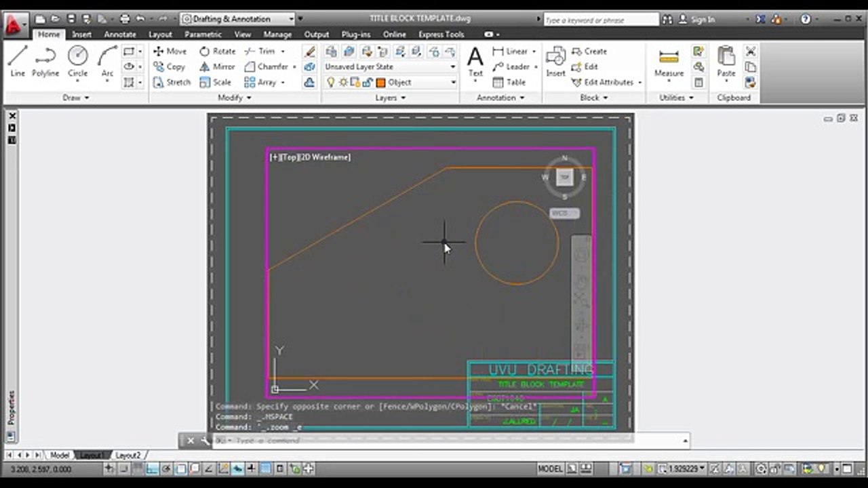The height and width of the screenshot is (488, 868).
Task: Open the Parametric ribbon tab
Action: pyautogui.click(x=203, y=35)
